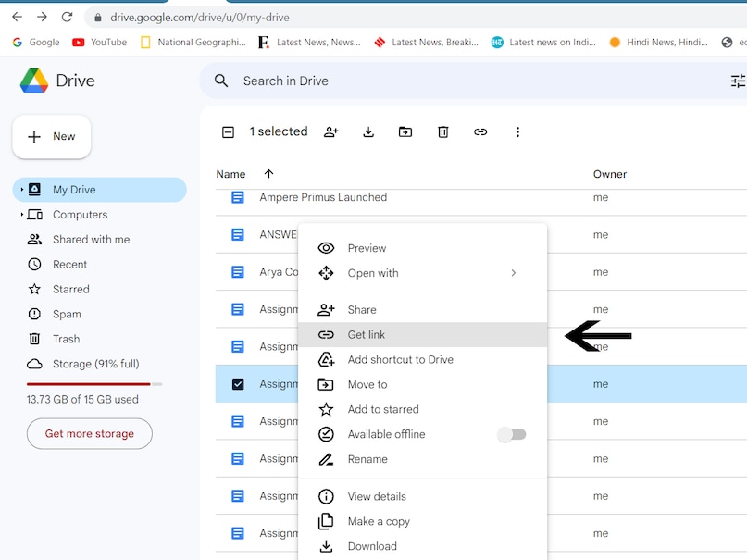This screenshot has height=560, width=747.
Task: Click the storage usage progress bar
Action: [93, 383]
